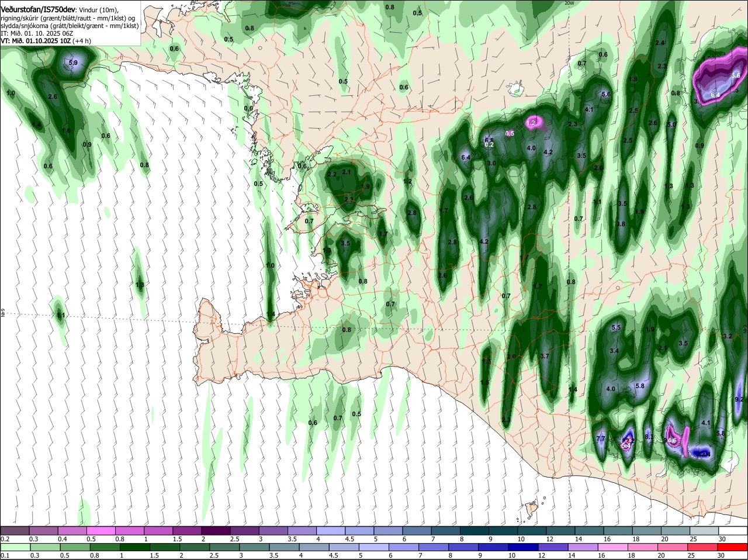Image resolution: width=748 pixels, height=560 pixels.
Task: Click the "0.1" label on the rain scale
Action: tap(5, 555)
